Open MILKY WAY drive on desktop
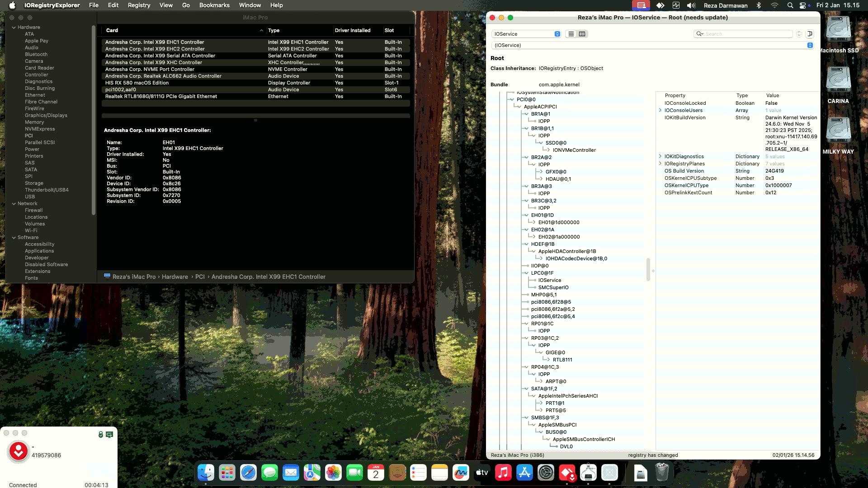The height and width of the screenshot is (488, 868). (838, 130)
